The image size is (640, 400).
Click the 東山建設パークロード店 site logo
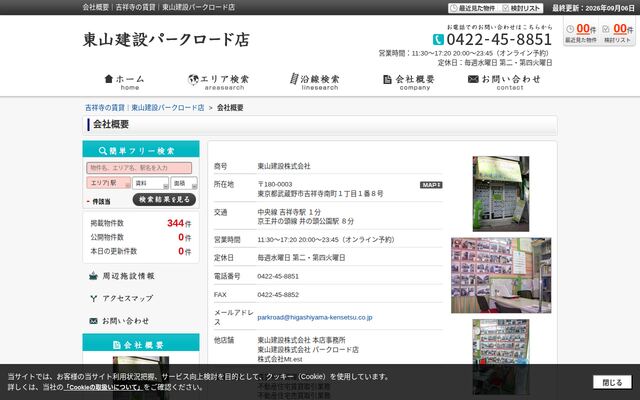tap(166, 40)
